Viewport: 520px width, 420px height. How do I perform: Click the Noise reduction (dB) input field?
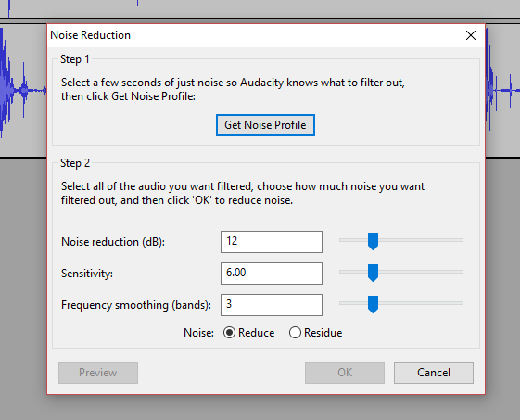pyautogui.click(x=272, y=242)
